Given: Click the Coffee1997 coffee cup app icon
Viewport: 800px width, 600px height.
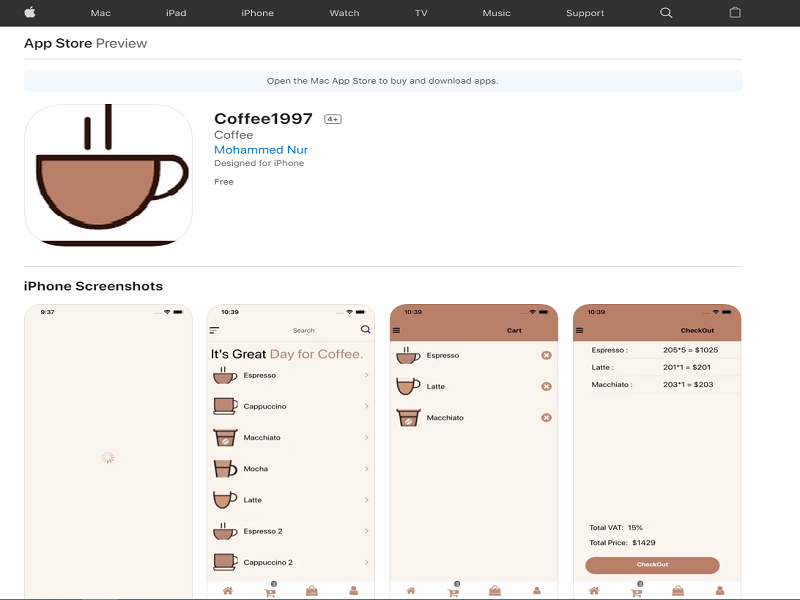Looking at the screenshot, I should [108, 175].
